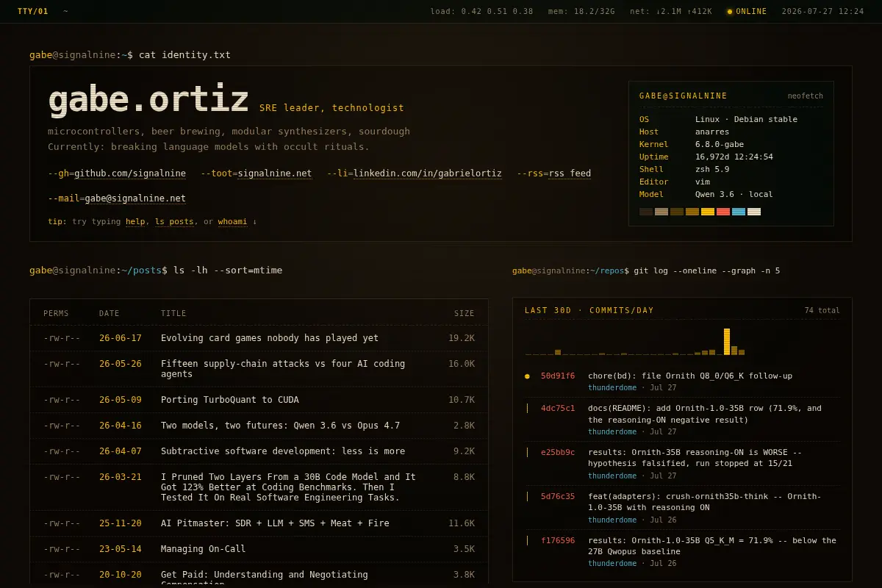Open 'Managing On-Call' post
The width and height of the screenshot is (882, 588).
(x=204, y=549)
